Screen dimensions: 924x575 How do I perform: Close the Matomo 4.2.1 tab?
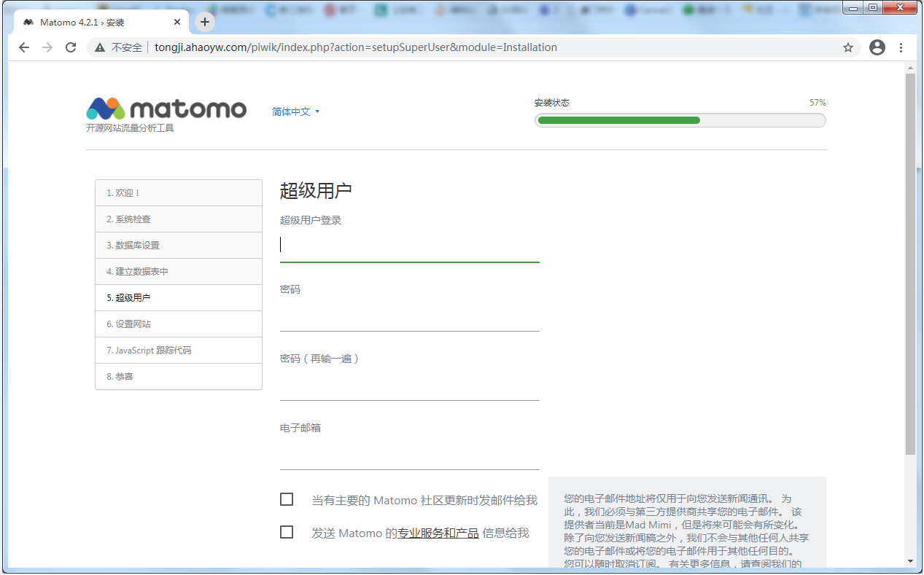point(177,22)
